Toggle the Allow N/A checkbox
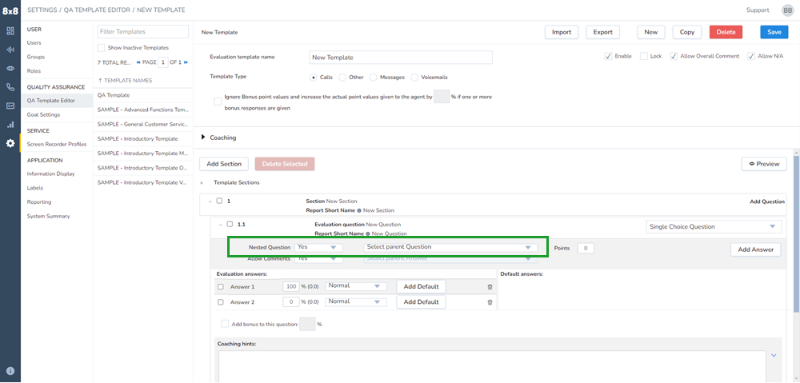The width and height of the screenshot is (800, 383). point(751,56)
